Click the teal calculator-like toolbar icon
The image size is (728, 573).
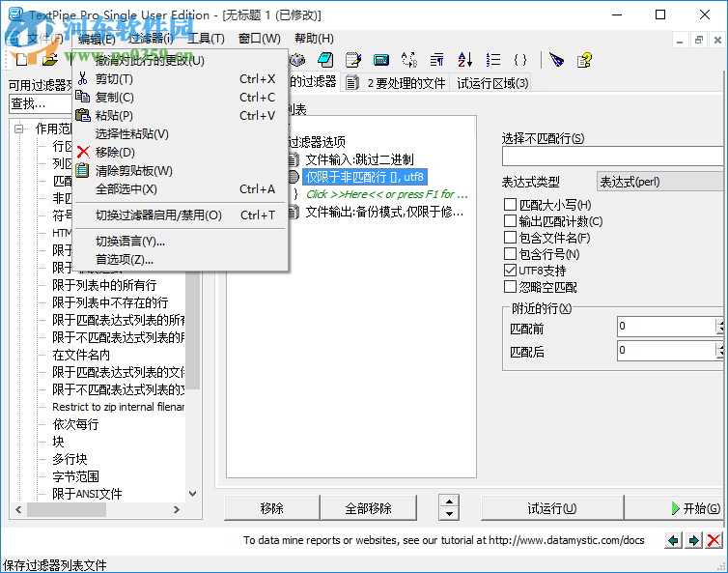[x=381, y=60]
